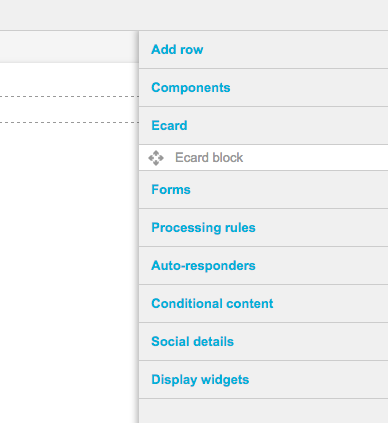Expand the Add row section
The height and width of the screenshot is (423, 388).
click(177, 50)
